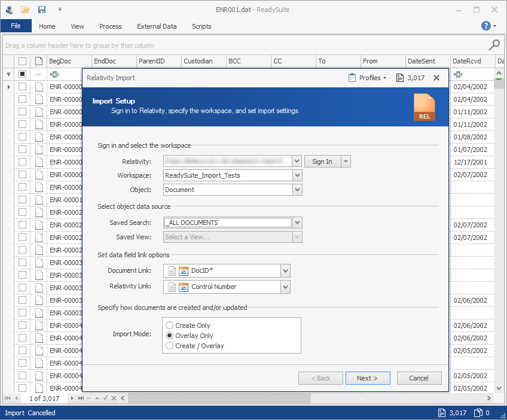Click the EndDoc column header
The height and width of the screenshot is (420, 507).
(114, 61)
